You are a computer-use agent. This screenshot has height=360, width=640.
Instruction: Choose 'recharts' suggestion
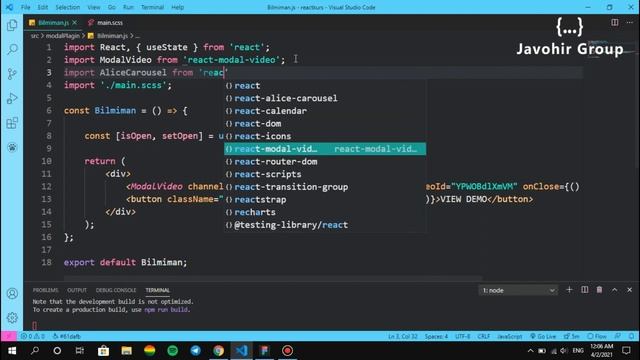pos(325,212)
